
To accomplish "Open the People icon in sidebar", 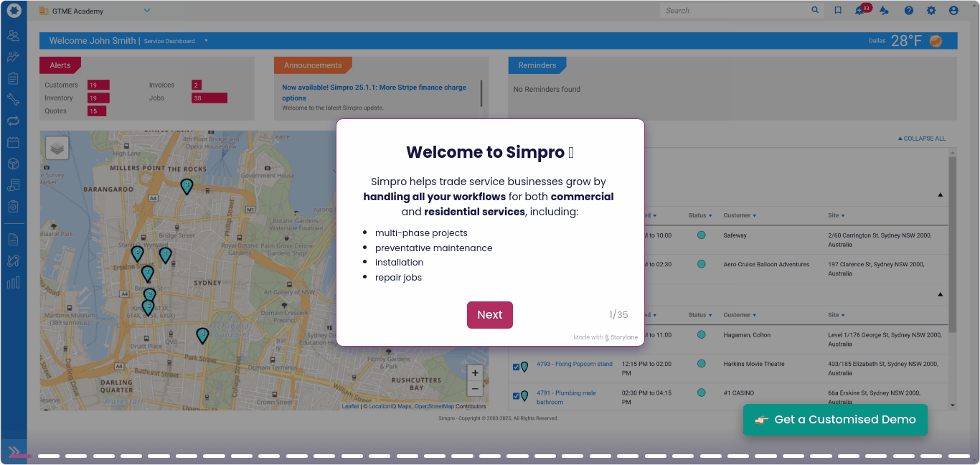I will (13, 36).
